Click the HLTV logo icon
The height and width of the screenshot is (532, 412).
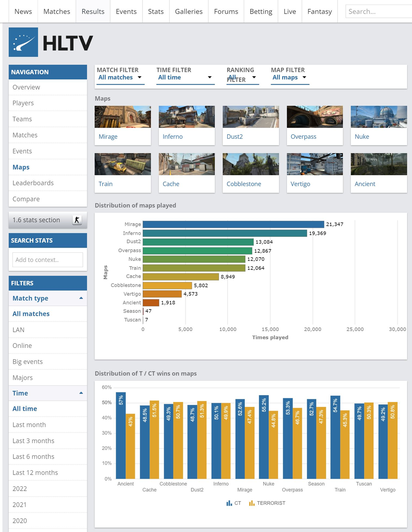[23, 42]
